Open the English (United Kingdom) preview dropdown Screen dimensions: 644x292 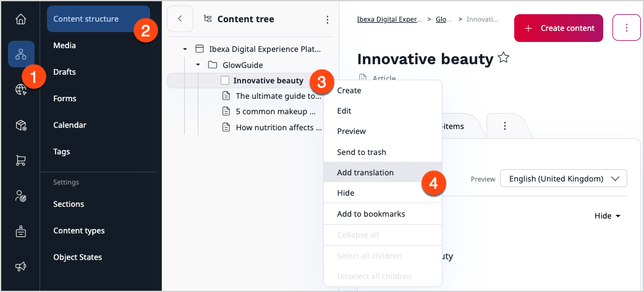563,179
